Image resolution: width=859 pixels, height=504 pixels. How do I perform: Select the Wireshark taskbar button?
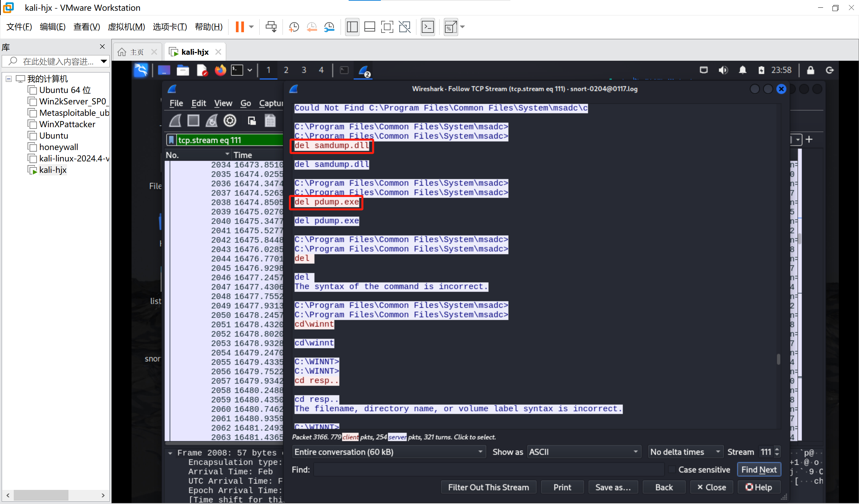click(x=363, y=70)
